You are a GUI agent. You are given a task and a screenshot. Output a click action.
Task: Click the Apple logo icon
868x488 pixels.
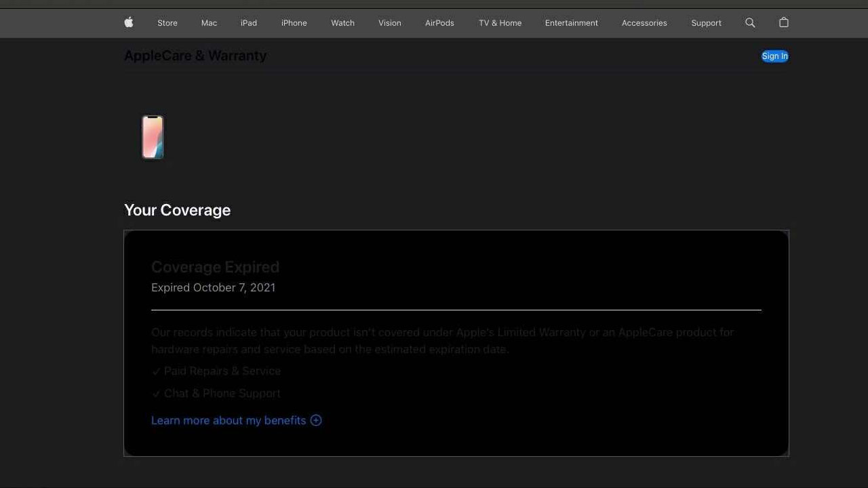pos(129,22)
